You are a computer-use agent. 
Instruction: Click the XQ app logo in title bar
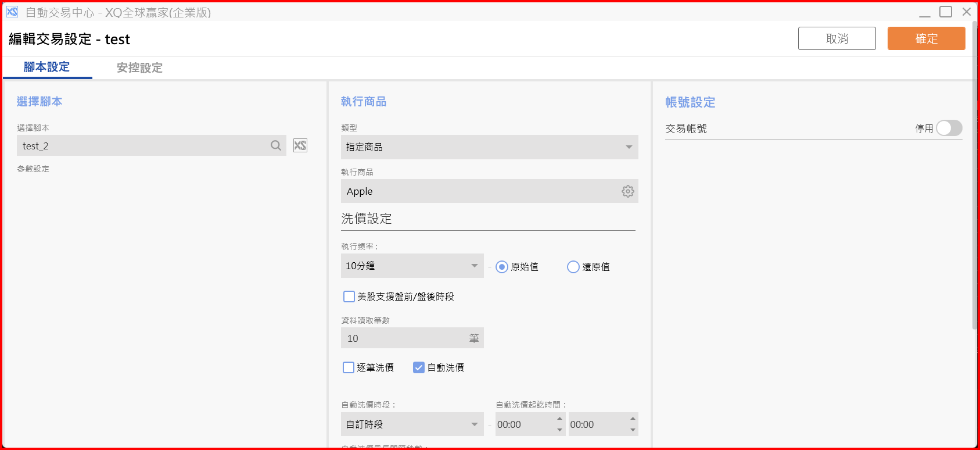coord(12,12)
